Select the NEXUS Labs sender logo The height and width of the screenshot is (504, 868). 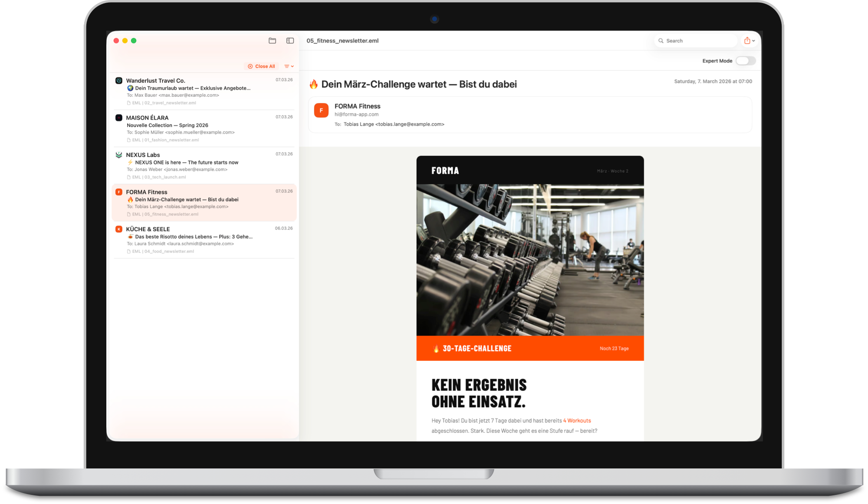[x=118, y=154]
